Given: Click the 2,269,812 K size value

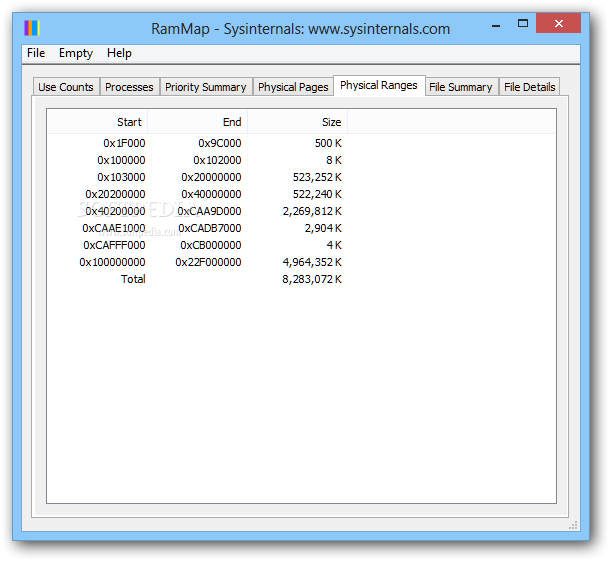Looking at the screenshot, I should tap(312, 211).
